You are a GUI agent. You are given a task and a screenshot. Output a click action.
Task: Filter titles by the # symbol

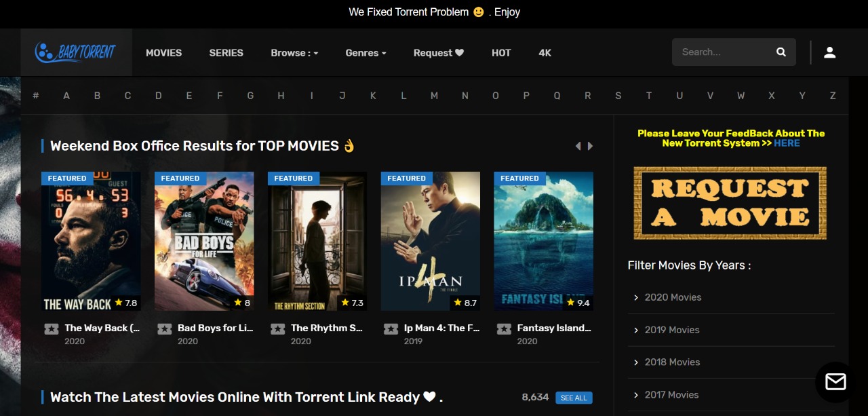tap(36, 96)
